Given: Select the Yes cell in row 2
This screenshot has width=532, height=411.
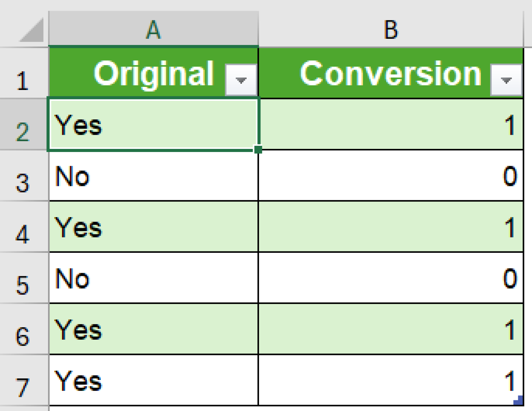Looking at the screenshot, I should click(x=139, y=125).
